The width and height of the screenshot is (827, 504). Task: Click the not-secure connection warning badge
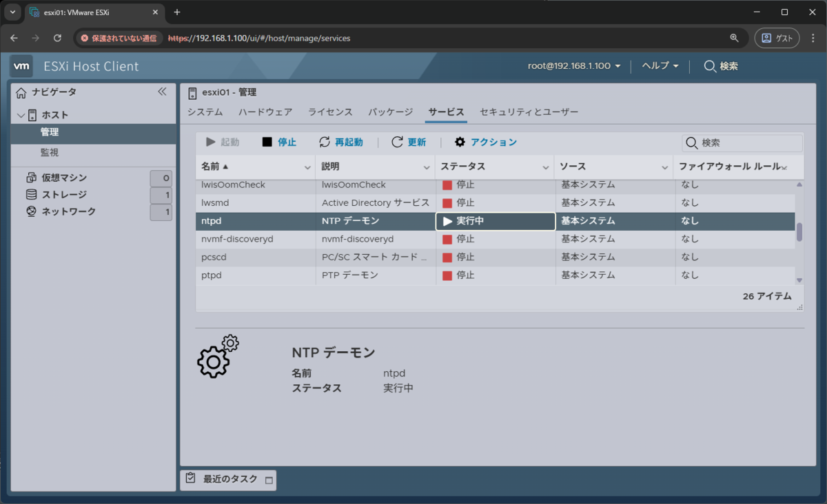tap(119, 38)
